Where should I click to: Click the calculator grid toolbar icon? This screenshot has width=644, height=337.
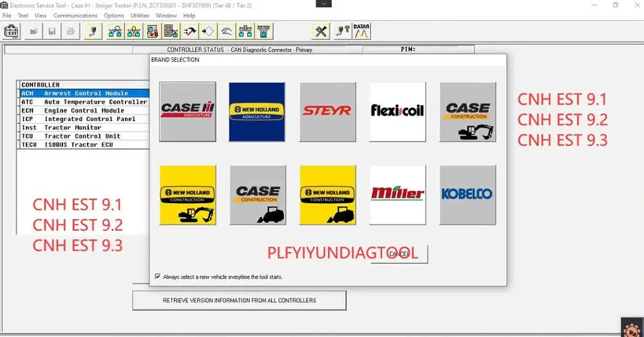click(x=171, y=32)
